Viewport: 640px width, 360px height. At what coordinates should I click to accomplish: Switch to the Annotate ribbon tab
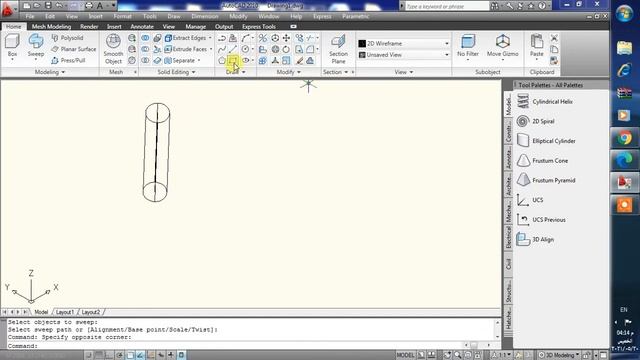pos(142,27)
